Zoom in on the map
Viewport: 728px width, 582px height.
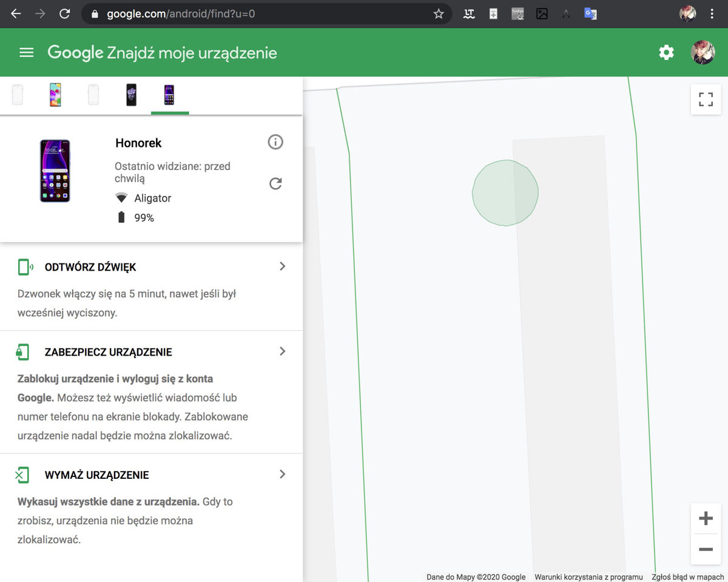pyautogui.click(x=706, y=519)
